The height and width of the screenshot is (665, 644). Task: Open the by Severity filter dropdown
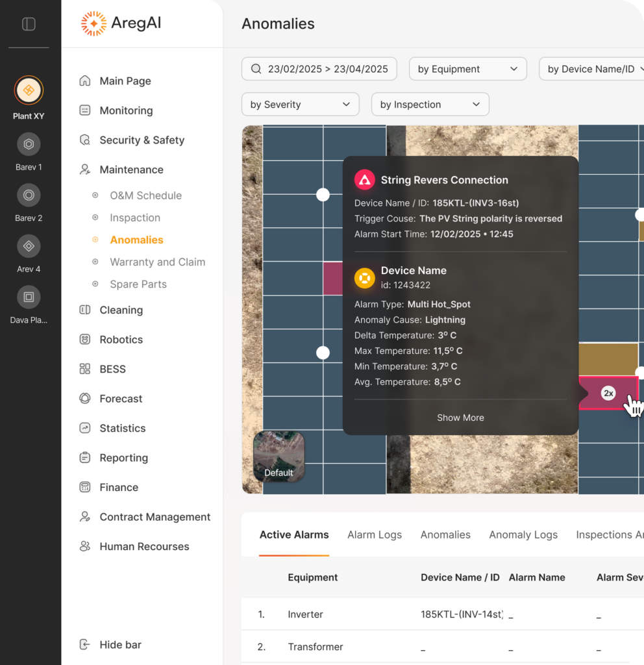point(300,105)
